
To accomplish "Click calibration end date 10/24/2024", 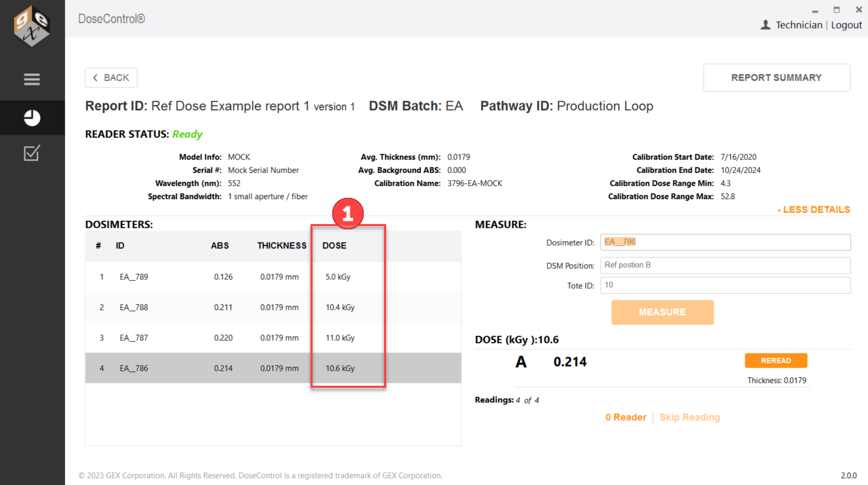I will pos(741,170).
